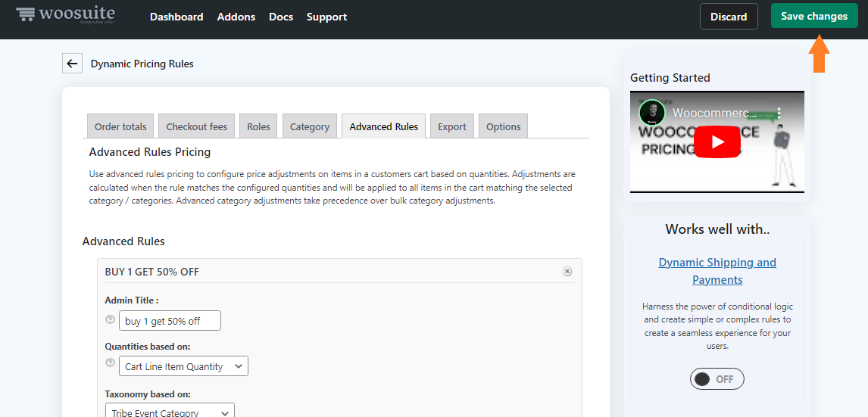Screen dimensions: 868x417
Task: Open Quantities based on dropdown
Action: point(183,366)
